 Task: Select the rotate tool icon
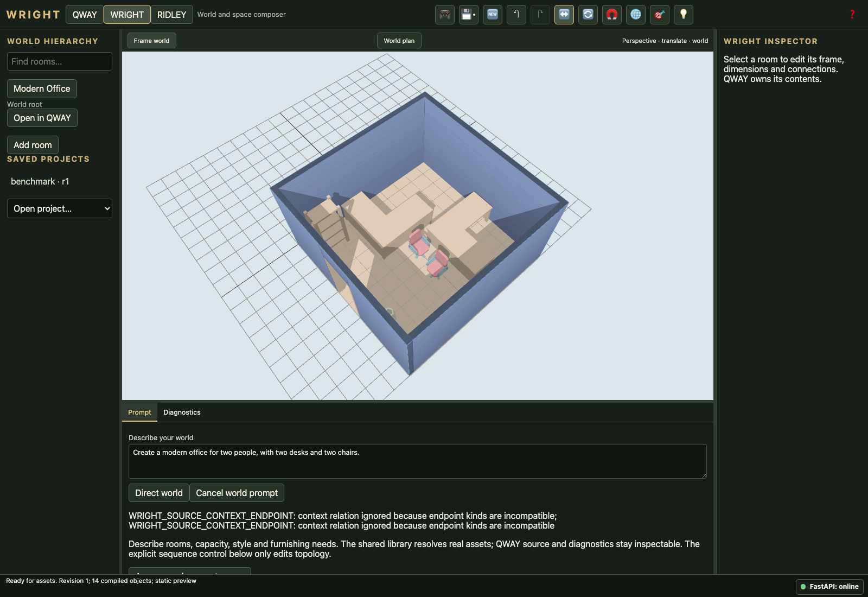(588, 15)
